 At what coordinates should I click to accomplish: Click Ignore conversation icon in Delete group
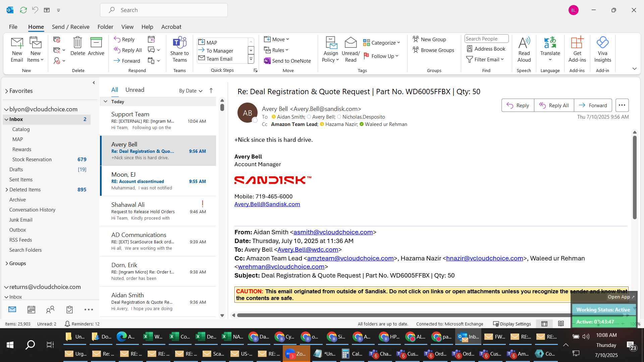click(57, 40)
